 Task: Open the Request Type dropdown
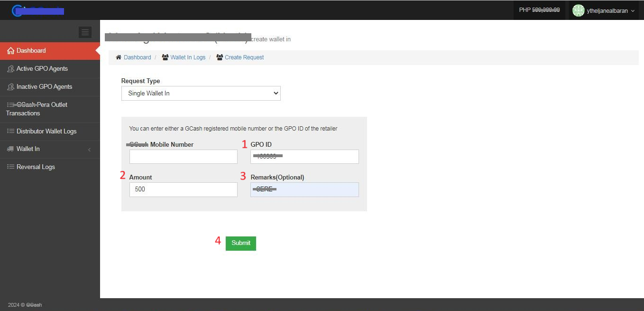(x=201, y=94)
